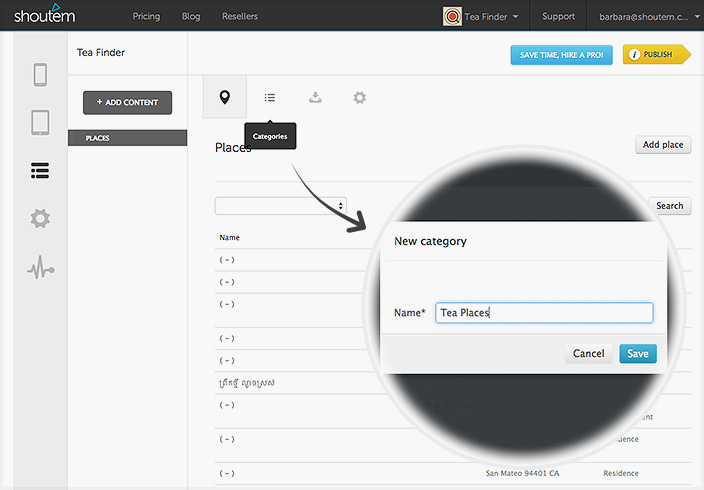Viewport: 704px width, 490px height.
Task: Click the New category dialog title
Action: pyautogui.click(x=430, y=241)
